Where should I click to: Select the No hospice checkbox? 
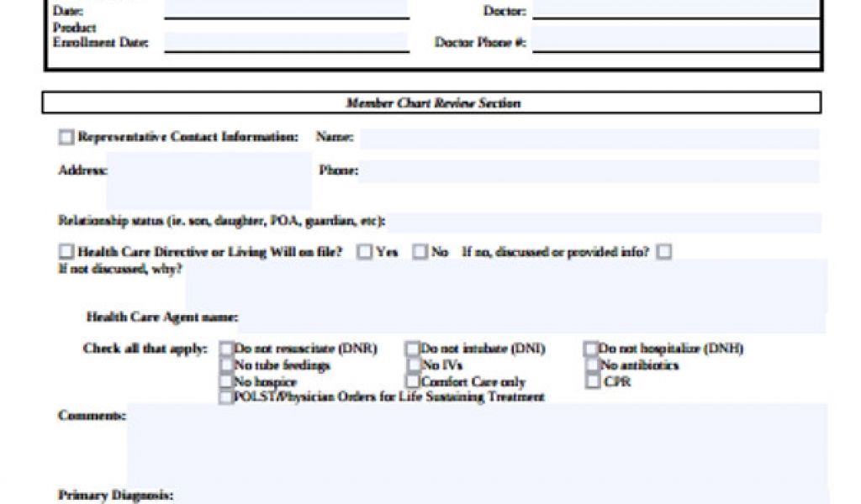coord(227,381)
